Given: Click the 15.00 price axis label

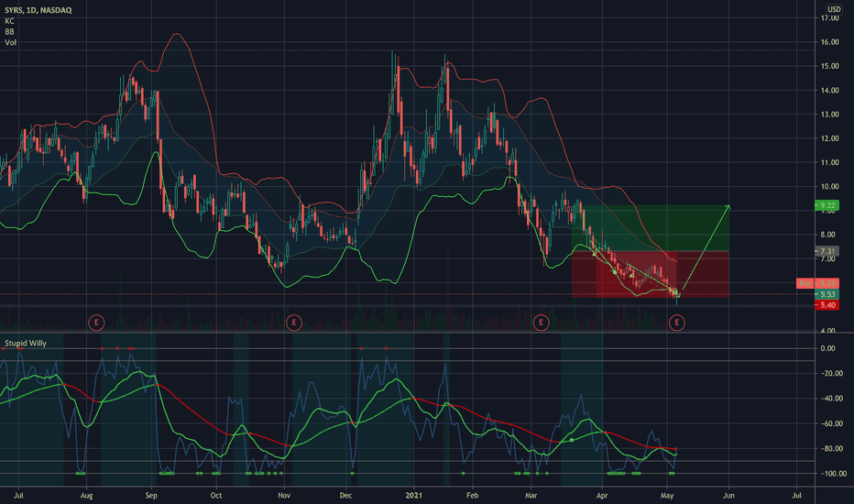Looking at the screenshot, I should tap(829, 66).
